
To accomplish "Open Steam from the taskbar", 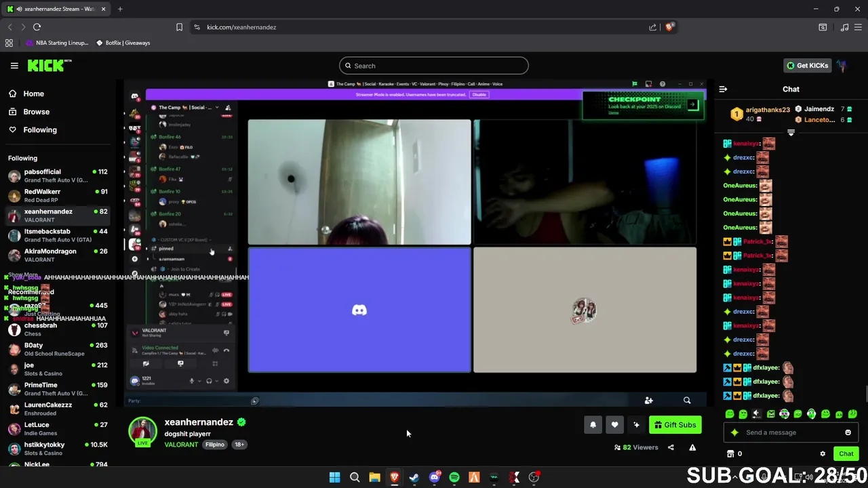I will point(414,477).
